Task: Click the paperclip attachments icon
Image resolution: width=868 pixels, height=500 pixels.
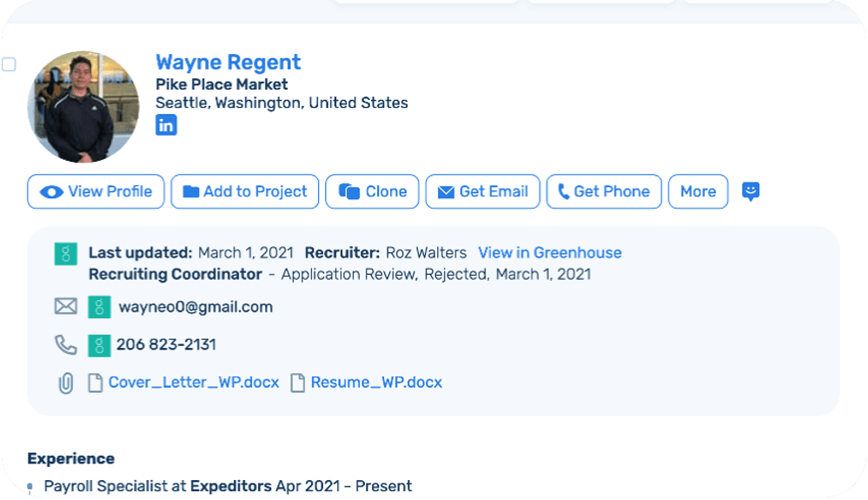Action: (x=66, y=383)
